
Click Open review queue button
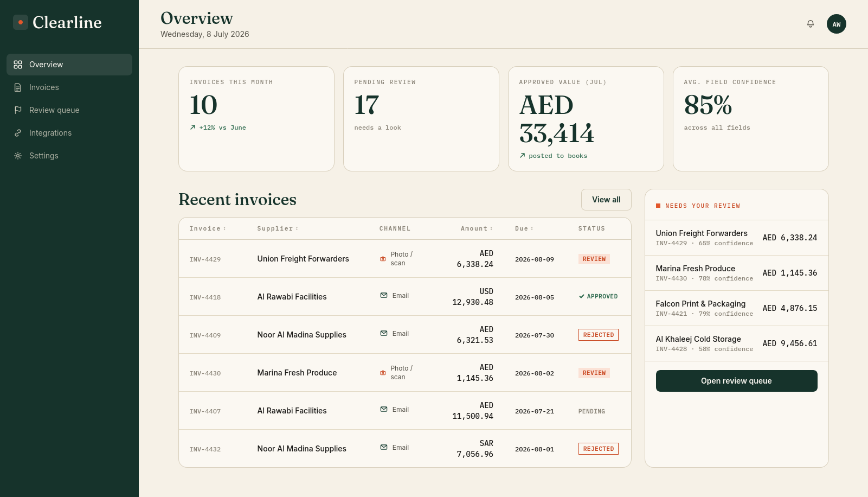(x=736, y=381)
